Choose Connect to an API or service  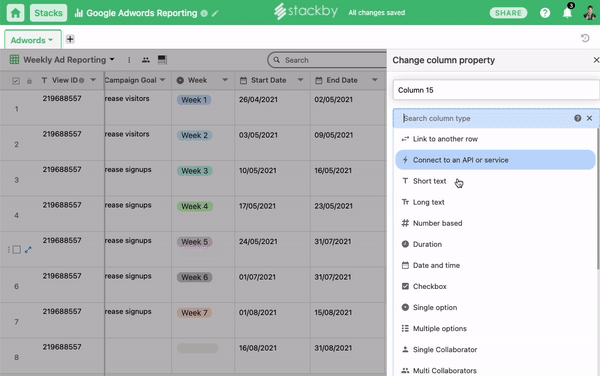tap(495, 160)
